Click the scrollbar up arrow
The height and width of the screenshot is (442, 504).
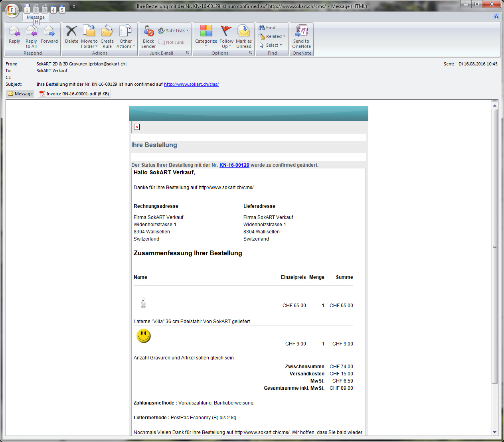[494, 105]
